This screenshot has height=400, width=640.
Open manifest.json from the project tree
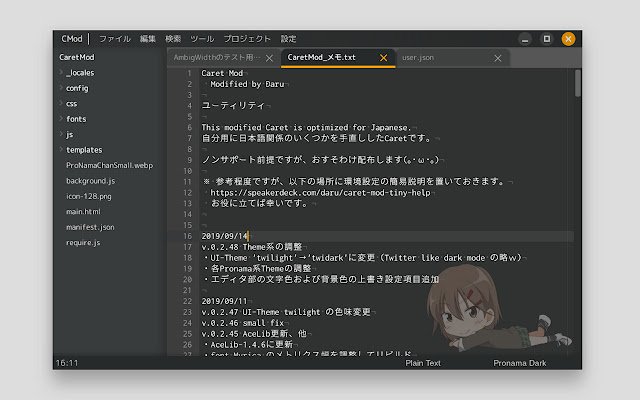(90, 227)
